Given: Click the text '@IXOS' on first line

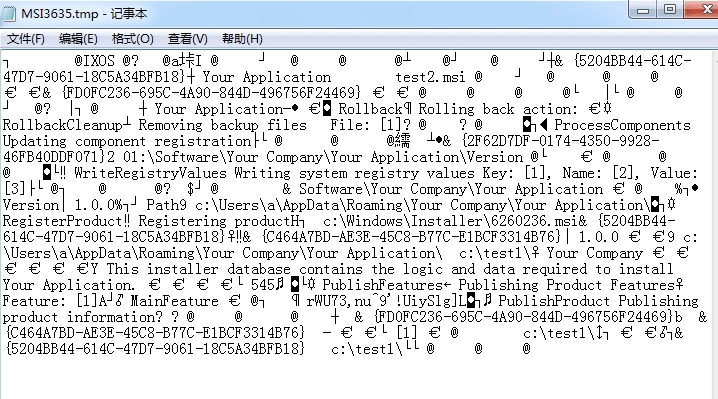Looking at the screenshot, I should [x=94, y=61].
